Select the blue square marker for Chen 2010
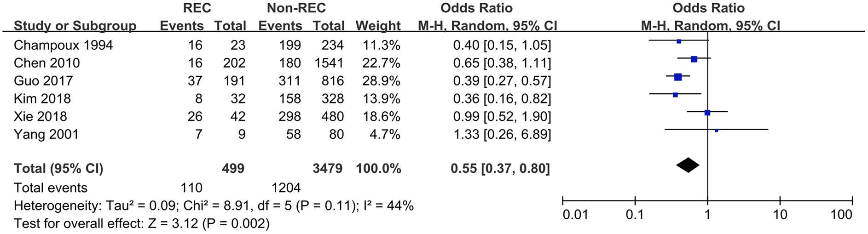 [694, 59]
